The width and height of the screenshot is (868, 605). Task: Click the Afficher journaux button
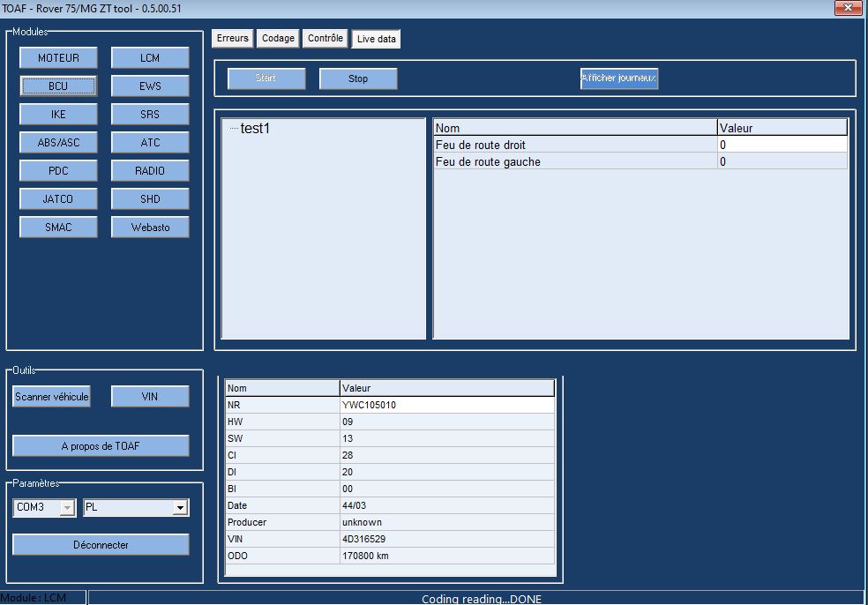coord(618,78)
